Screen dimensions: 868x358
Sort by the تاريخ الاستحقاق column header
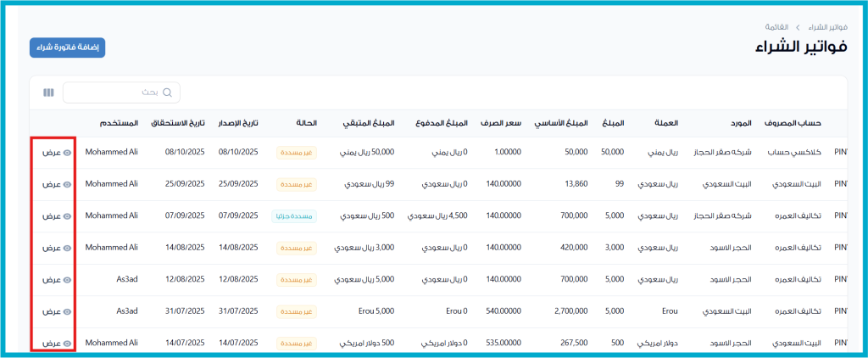coord(177,124)
